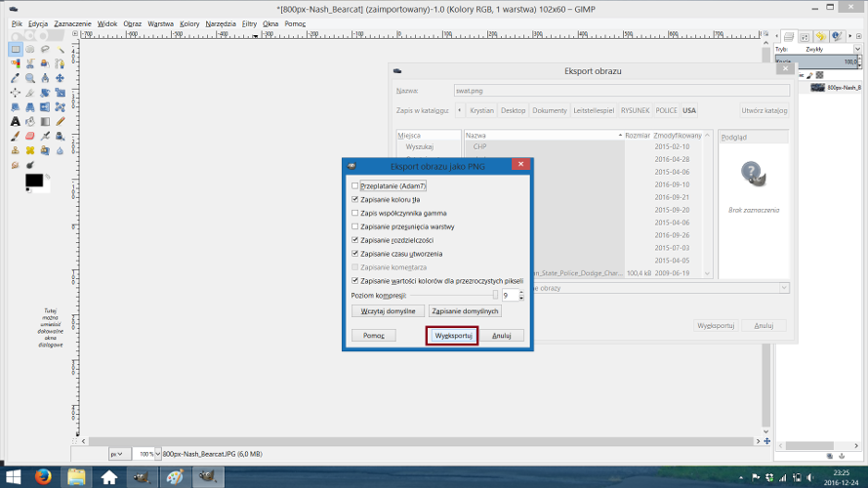Click Zapisanie domyślnych button

coord(465,311)
